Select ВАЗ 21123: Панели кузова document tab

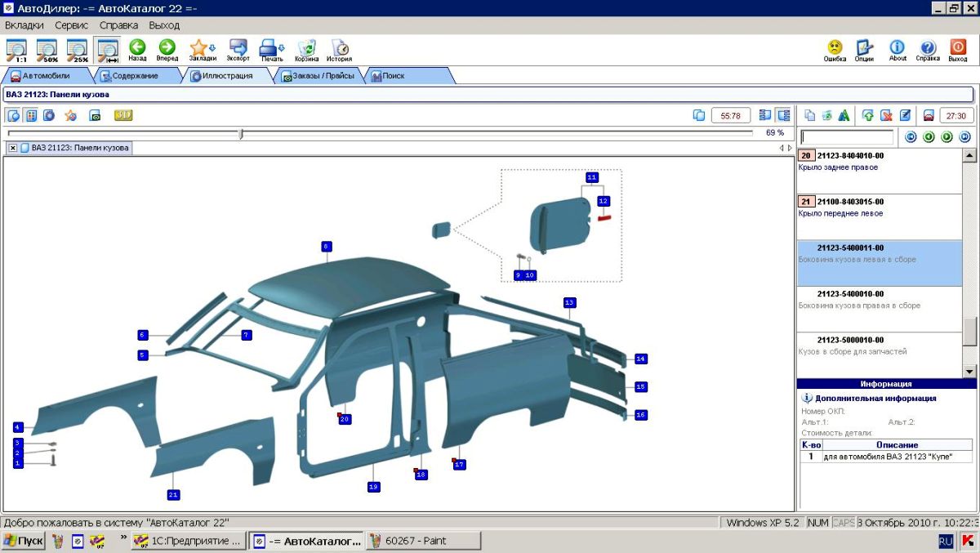[x=80, y=148]
